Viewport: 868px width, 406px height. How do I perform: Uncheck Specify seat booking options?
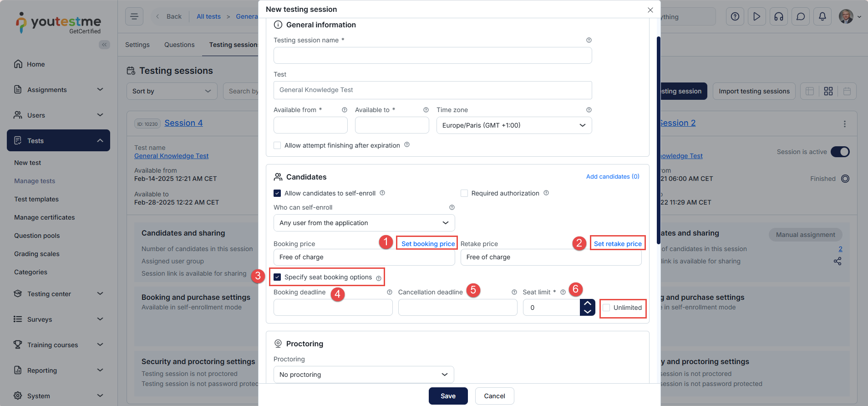pos(277,277)
